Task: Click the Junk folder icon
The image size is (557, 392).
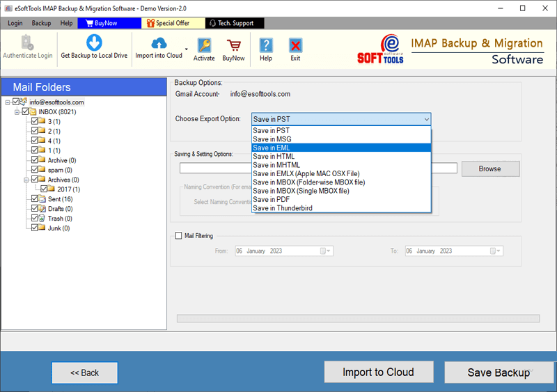Action: coord(42,228)
